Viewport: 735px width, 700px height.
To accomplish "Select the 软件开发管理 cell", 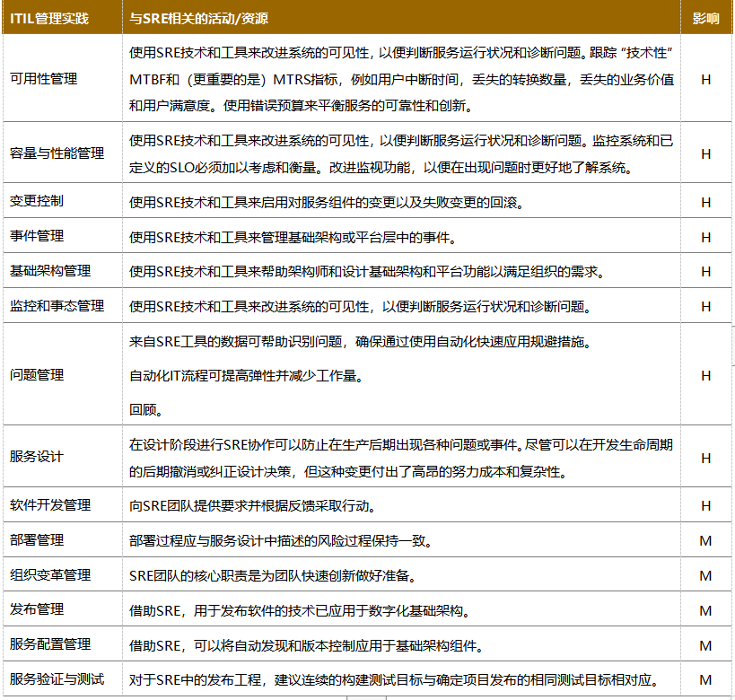I will pos(50,505).
